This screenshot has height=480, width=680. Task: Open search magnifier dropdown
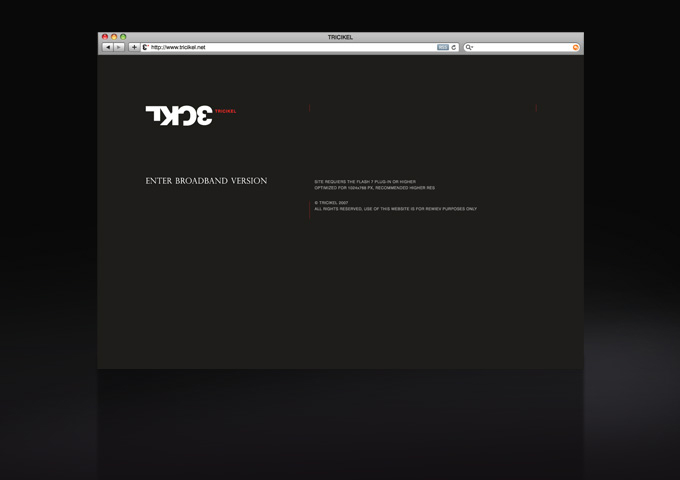pos(469,47)
